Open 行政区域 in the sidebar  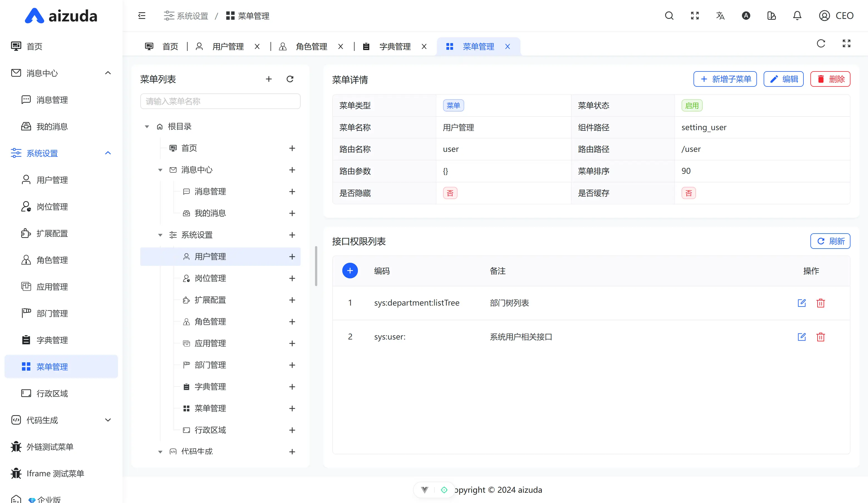click(61, 394)
